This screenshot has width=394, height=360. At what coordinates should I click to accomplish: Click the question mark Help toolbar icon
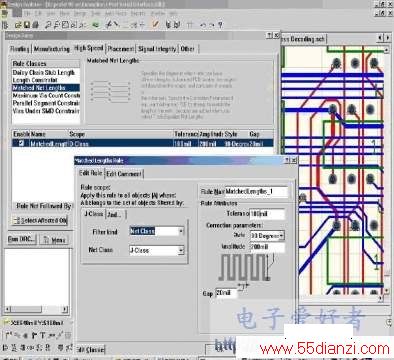(x=220, y=25)
